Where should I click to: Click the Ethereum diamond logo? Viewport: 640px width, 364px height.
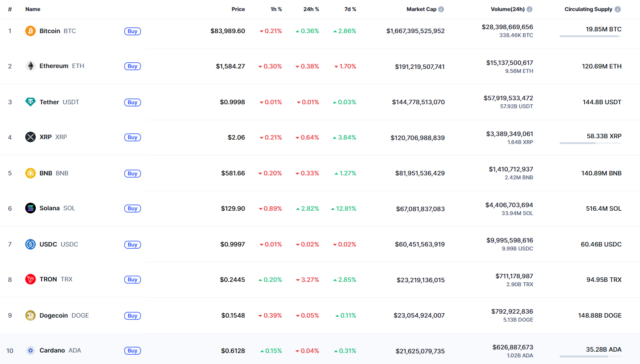click(x=30, y=66)
